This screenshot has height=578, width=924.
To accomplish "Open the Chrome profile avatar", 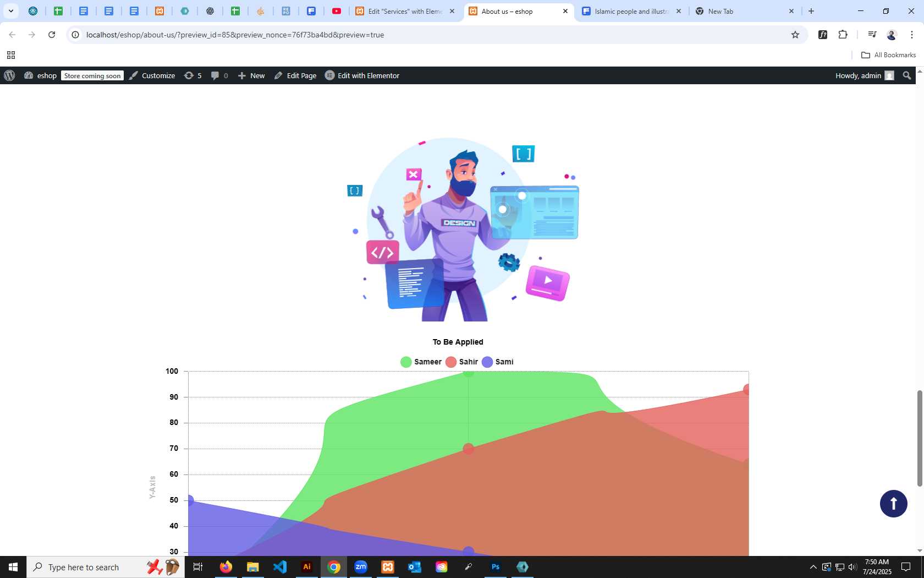I will coord(892,35).
